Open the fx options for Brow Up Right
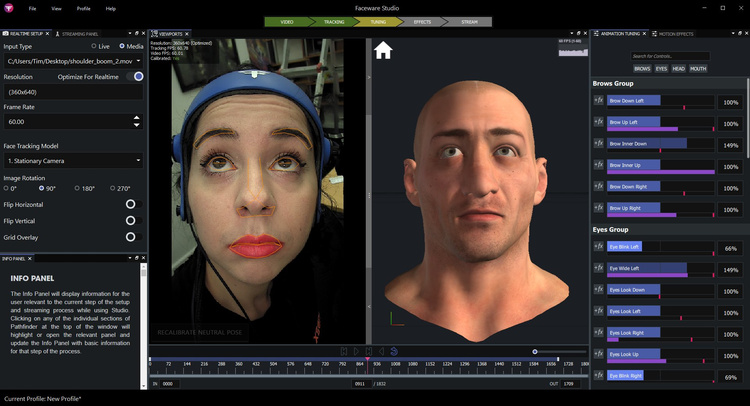750x406 pixels. [x=598, y=208]
